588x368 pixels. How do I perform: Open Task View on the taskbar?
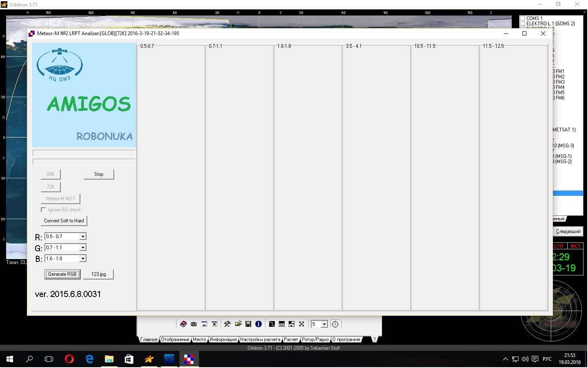49,359
